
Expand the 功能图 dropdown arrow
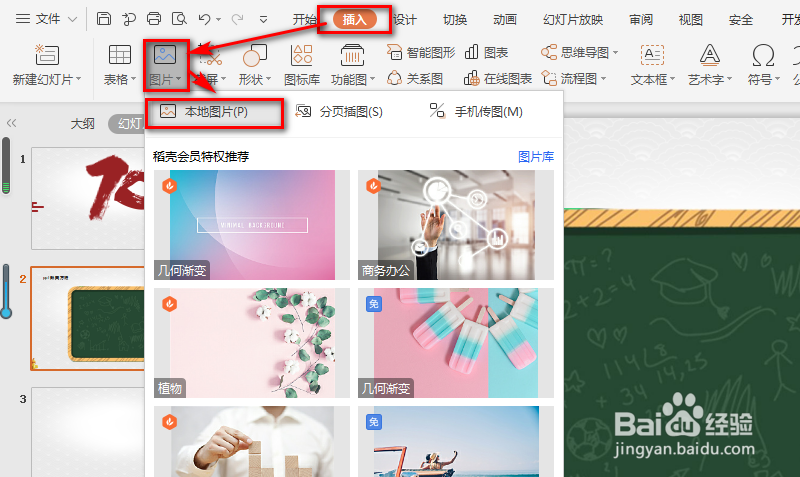[372, 79]
